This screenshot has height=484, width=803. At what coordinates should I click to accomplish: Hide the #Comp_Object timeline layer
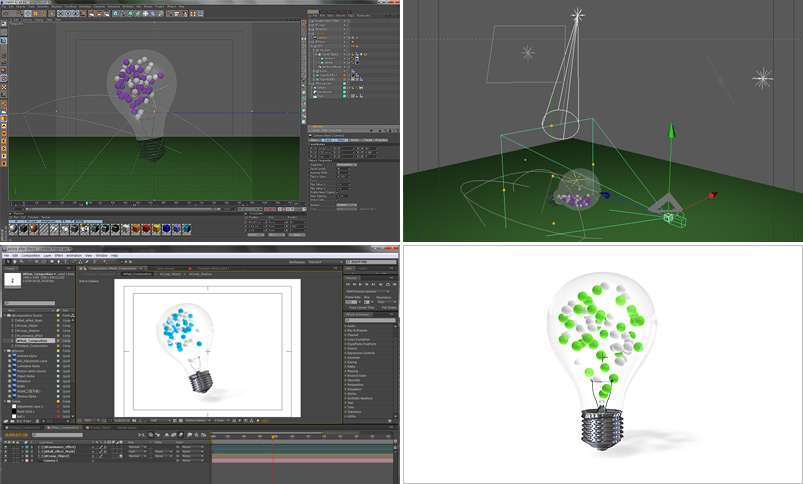(5, 456)
